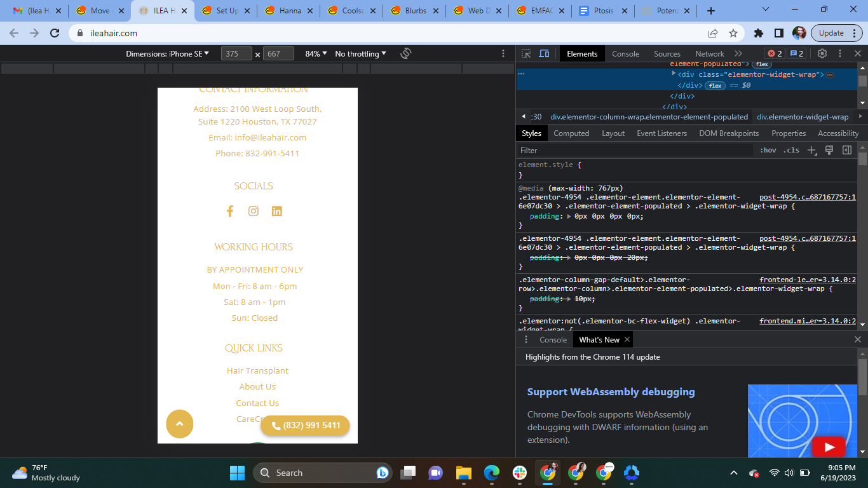The width and height of the screenshot is (868, 488).
Task: Open DevTools settings gear
Action: (822, 54)
